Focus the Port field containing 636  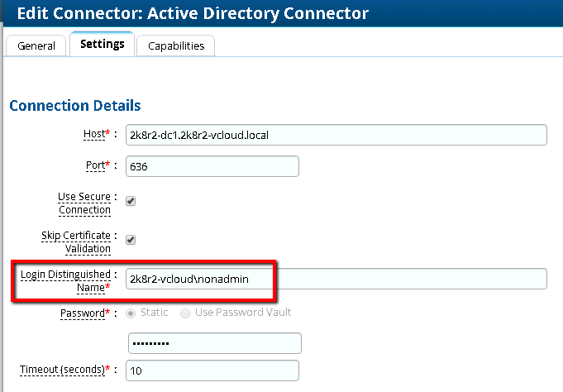click(x=212, y=166)
